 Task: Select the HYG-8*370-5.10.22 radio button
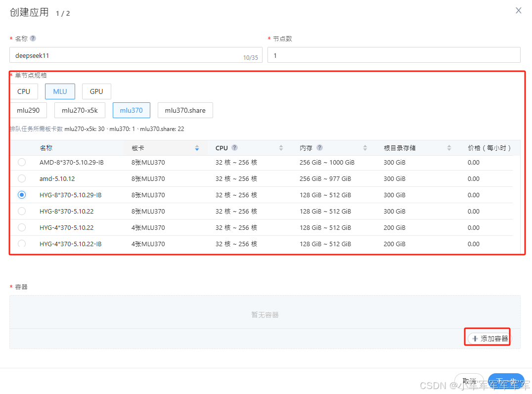22,211
